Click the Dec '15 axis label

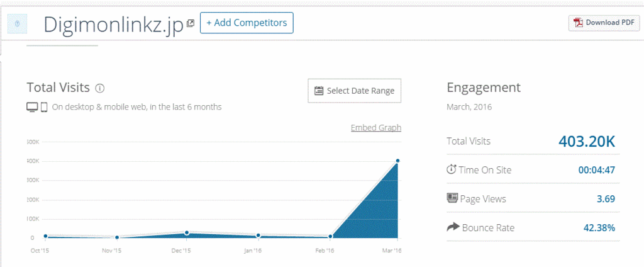[x=182, y=251]
